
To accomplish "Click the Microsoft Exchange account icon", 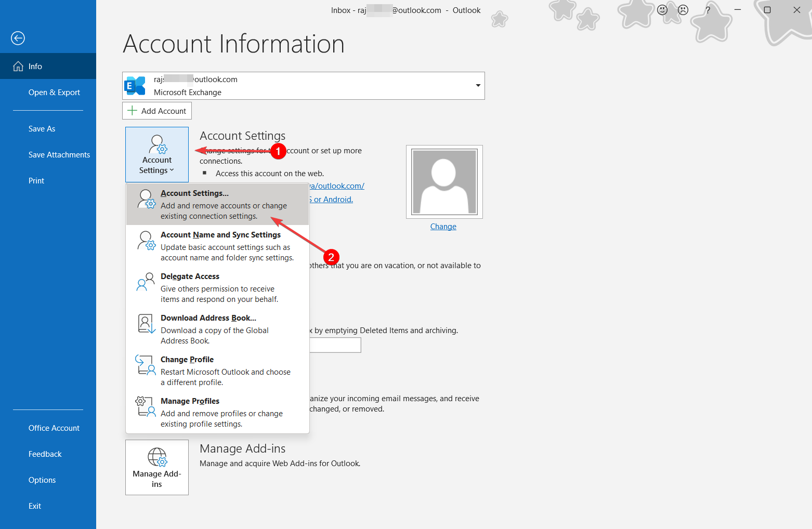I will (136, 86).
